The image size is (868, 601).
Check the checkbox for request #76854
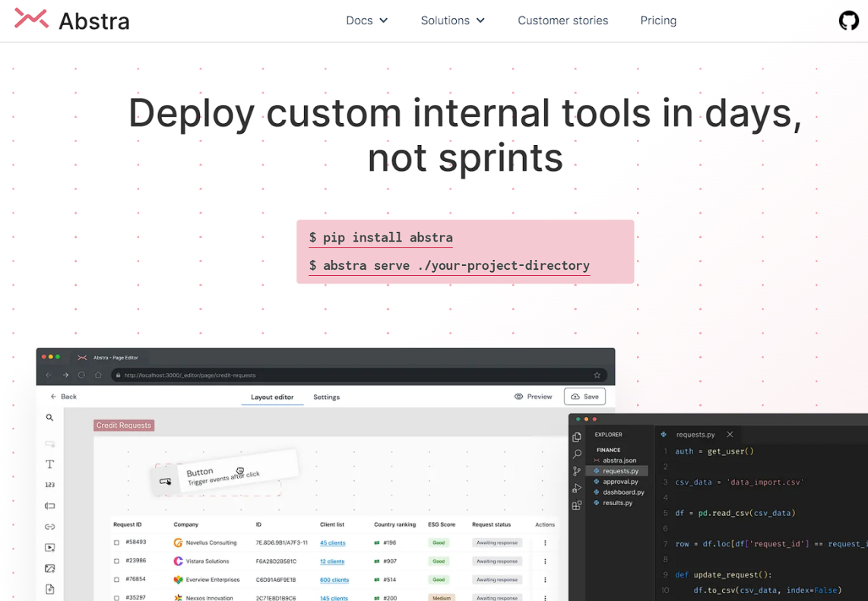[x=116, y=580]
